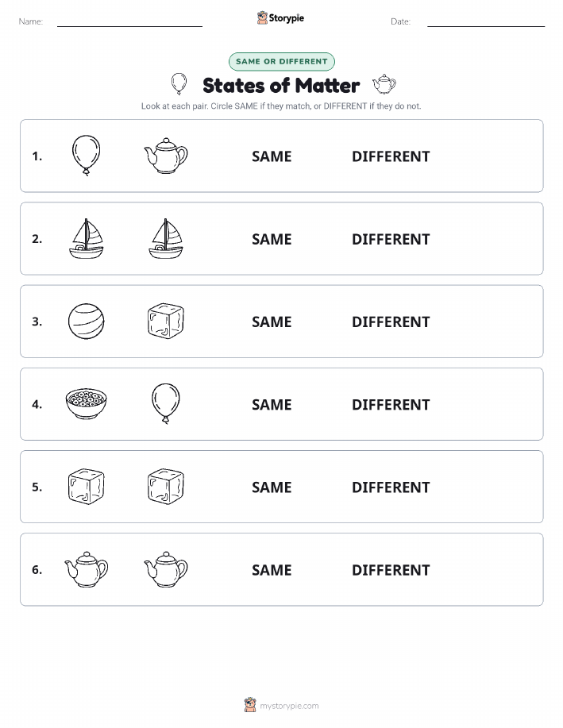Choose DIFFERENT for question 1
This screenshot has height=728, width=563.
pos(391,156)
